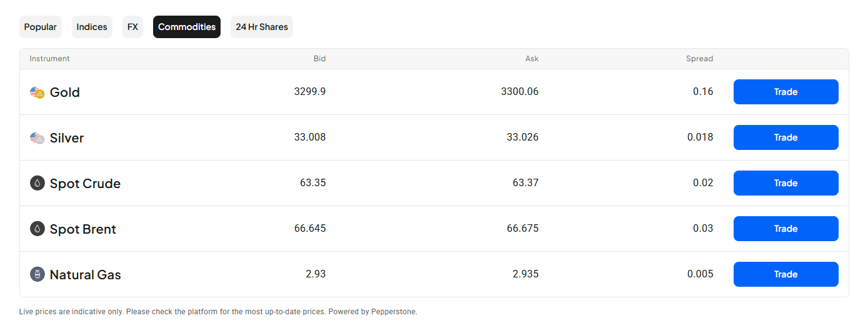Image resolution: width=868 pixels, height=323 pixels.
Task: Click the Gold ask price 3300.06
Action: coord(520,92)
